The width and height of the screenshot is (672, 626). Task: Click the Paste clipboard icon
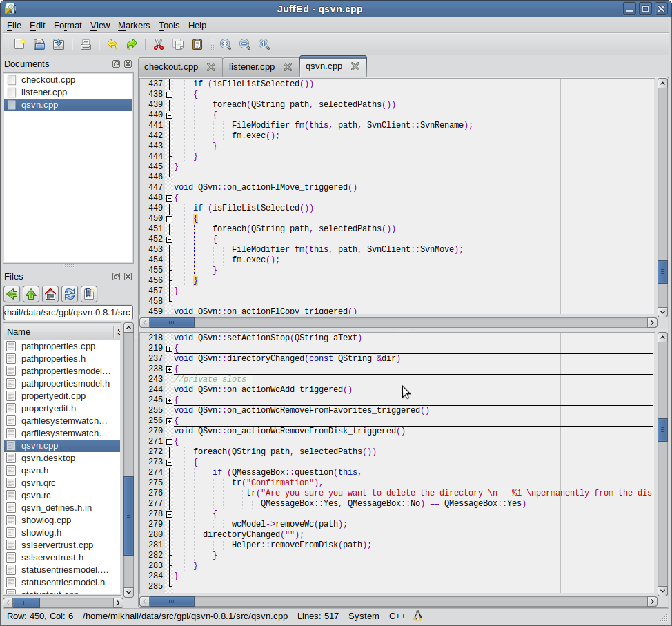click(197, 44)
